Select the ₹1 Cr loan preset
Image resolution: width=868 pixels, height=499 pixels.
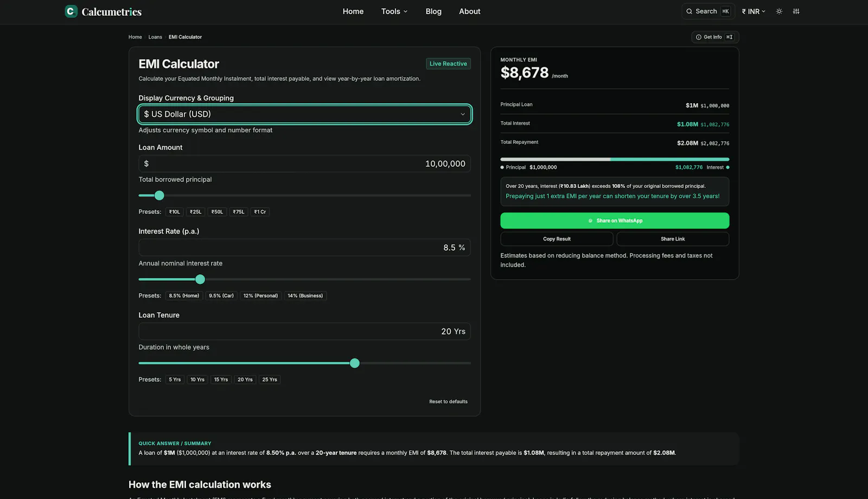(x=260, y=212)
